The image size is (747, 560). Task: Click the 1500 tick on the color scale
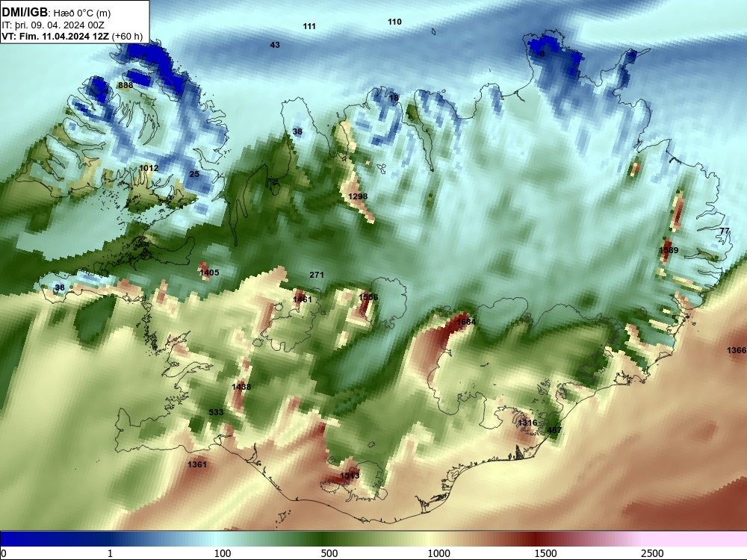pyautogui.click(x=545, y=553)
